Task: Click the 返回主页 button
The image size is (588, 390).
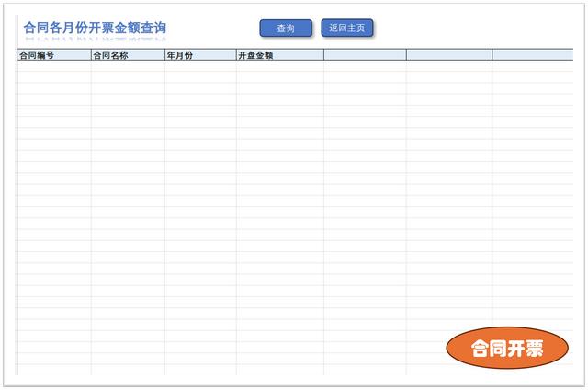Action: tap(347, 28)
